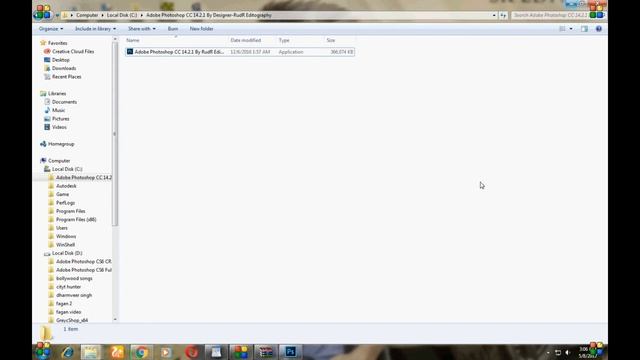Click the search Adobe Photoshop folder field
The image size is (640, 360).
[550, 15]
